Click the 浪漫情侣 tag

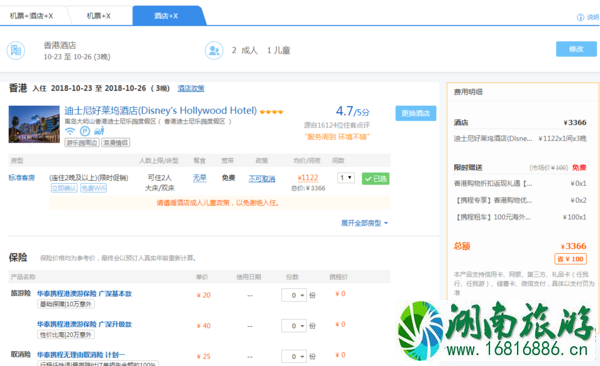pos(116,143)
